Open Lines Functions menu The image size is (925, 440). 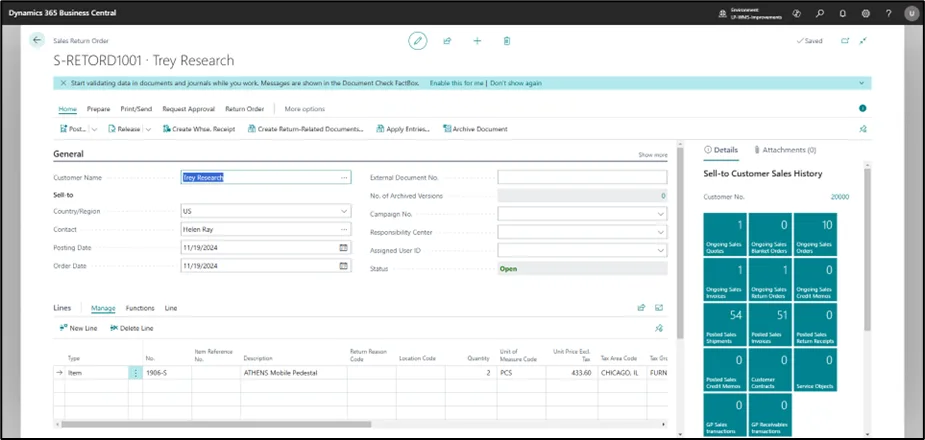[140, 308]
